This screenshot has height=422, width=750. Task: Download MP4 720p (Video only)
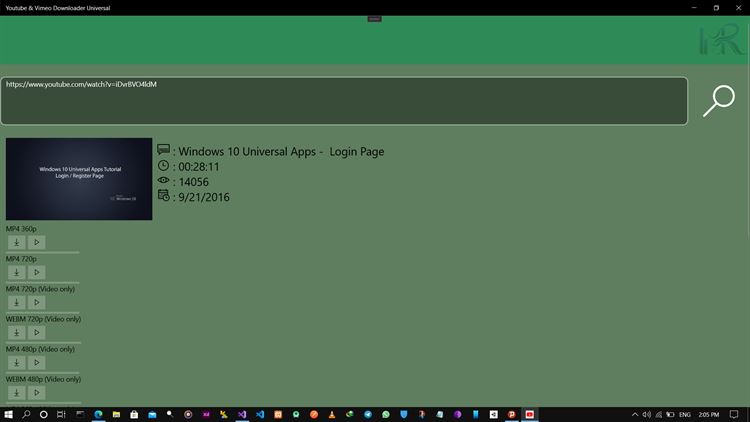click(17, 302)
